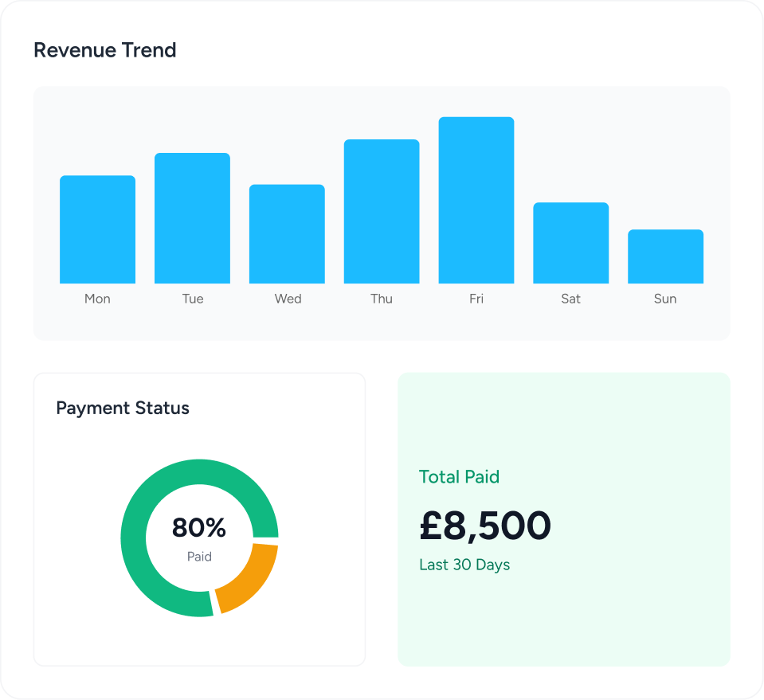The image size is (764, 700).
Task: Select the Fri axis label
Action: 476,299
